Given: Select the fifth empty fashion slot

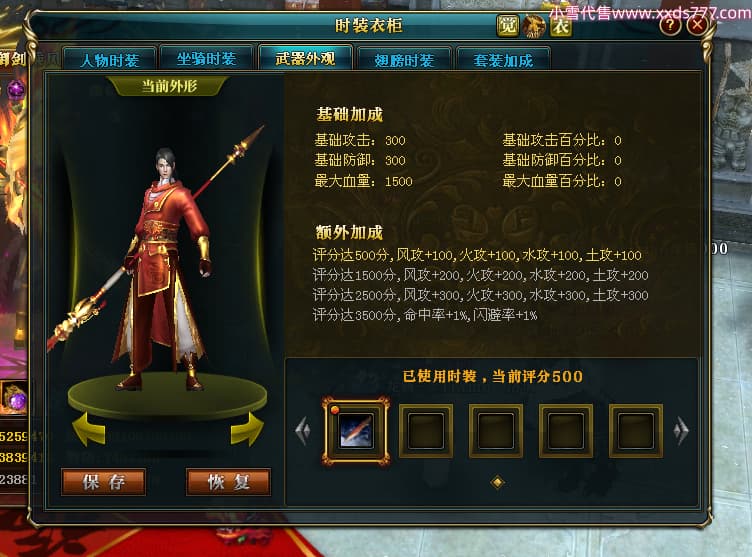Looking at the screenshot, I should (636, 431).
